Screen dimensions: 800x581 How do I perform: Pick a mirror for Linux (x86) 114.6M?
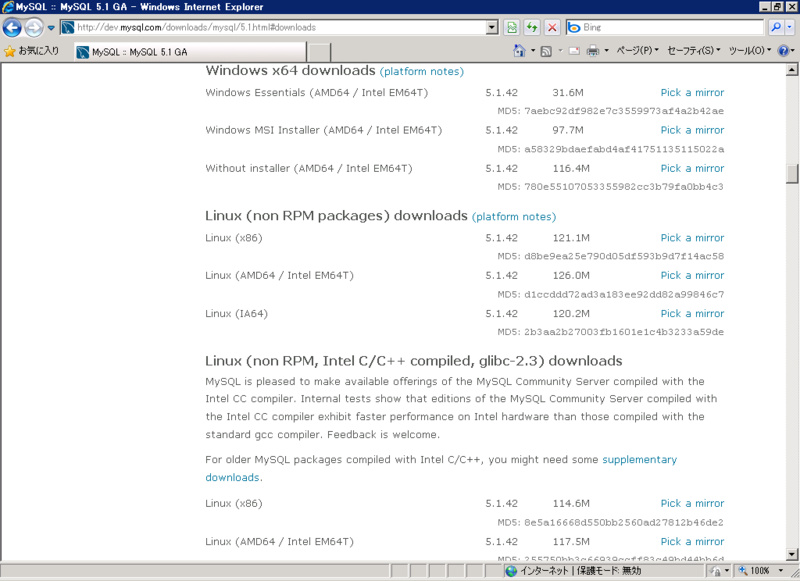click(692, 503)
